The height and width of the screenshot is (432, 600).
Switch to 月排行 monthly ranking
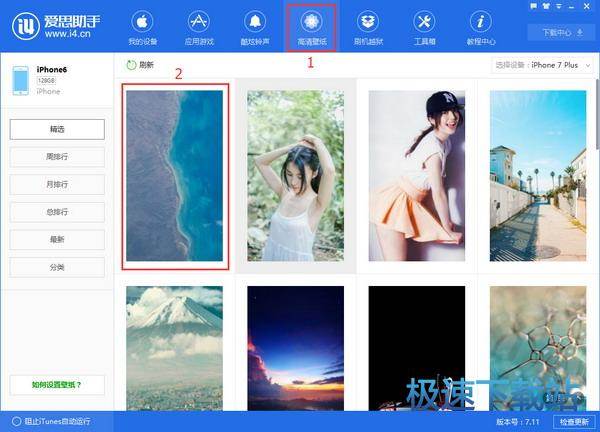(57, 184)
